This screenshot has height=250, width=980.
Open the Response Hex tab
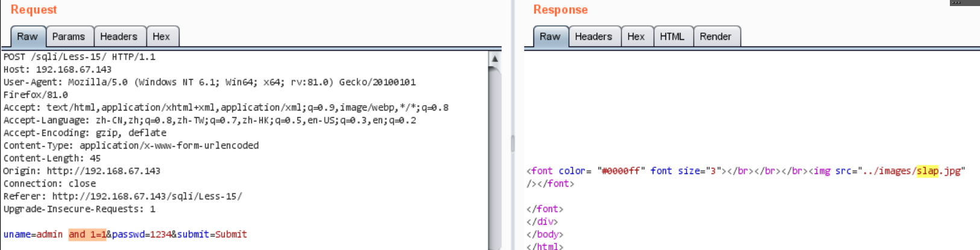(636, 36)
